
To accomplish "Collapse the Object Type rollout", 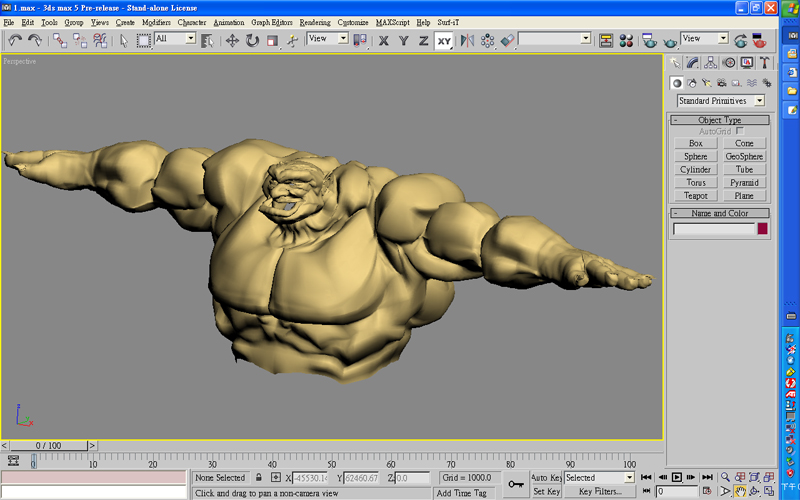I will point(719,120).
